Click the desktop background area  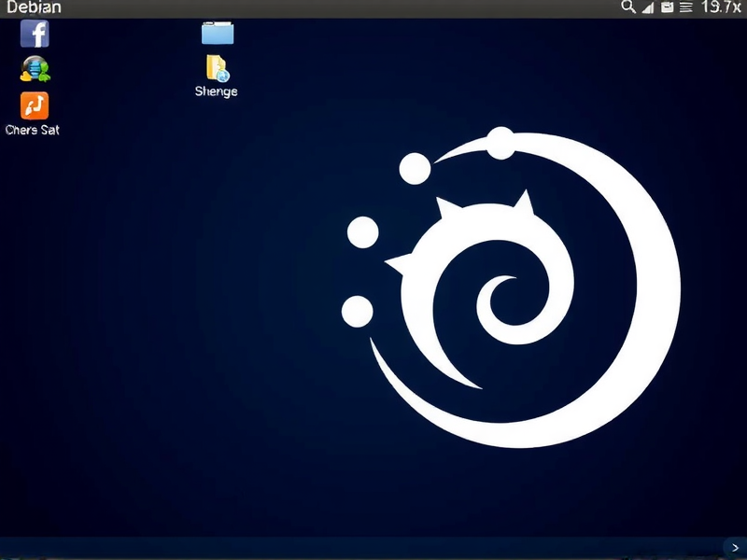140,373
